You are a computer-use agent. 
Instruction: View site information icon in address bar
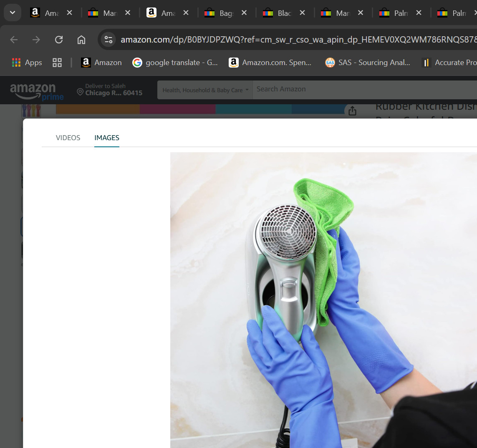pyautogui.click(x=109, y=40)
